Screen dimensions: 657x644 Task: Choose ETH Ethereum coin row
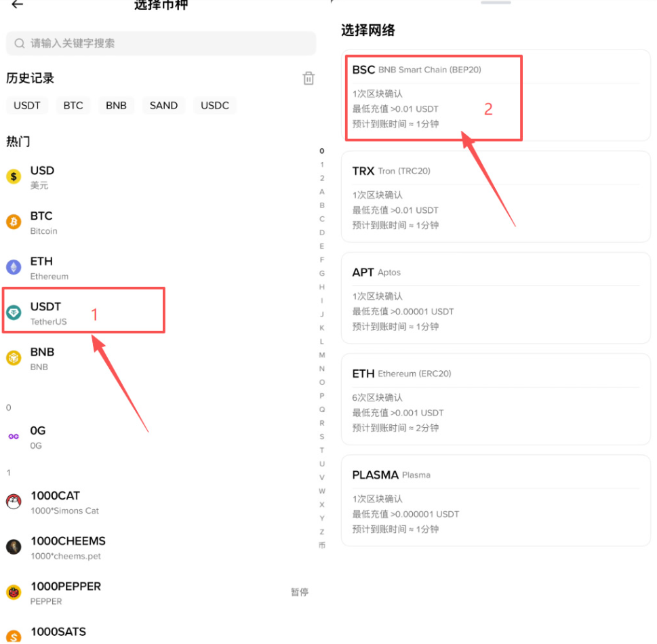tap(157, 268)
